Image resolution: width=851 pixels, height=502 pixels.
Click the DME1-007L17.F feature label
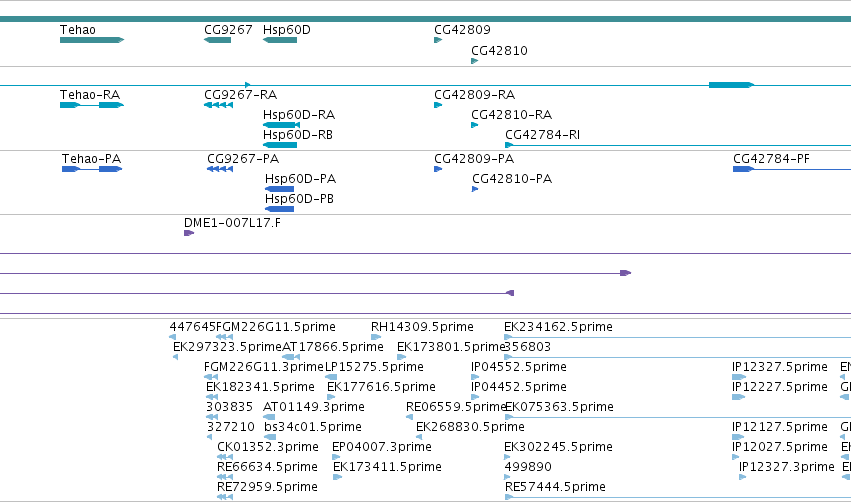[232, 223]
